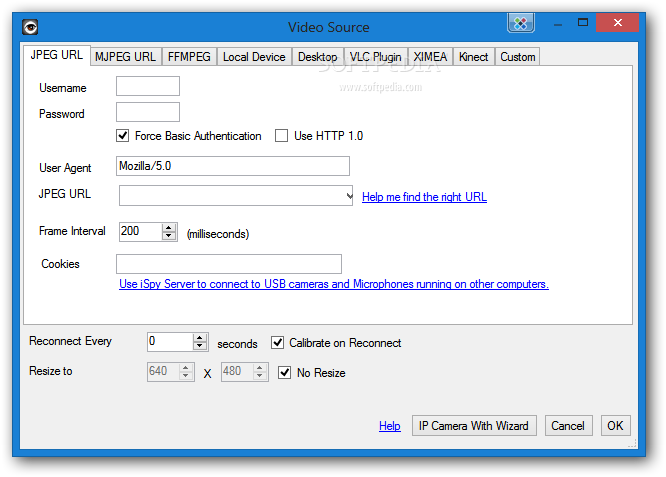Open the FFMPEG tab

pos(189,57)
